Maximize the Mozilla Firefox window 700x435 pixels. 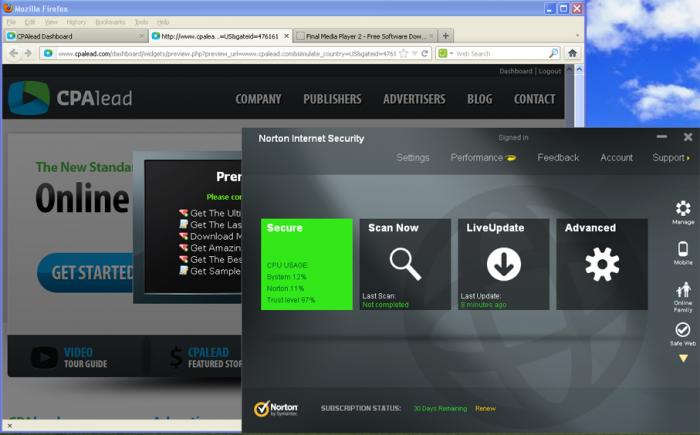coord(563,8)
